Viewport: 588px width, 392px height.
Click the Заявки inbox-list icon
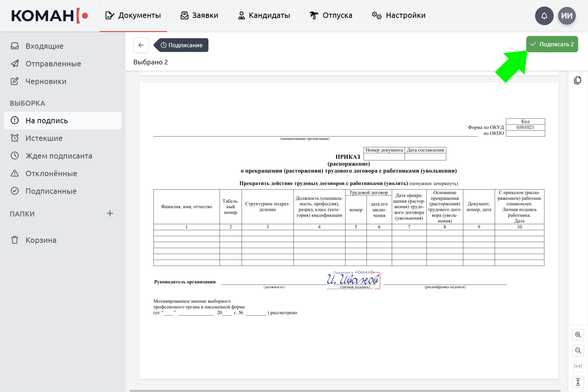184,15
